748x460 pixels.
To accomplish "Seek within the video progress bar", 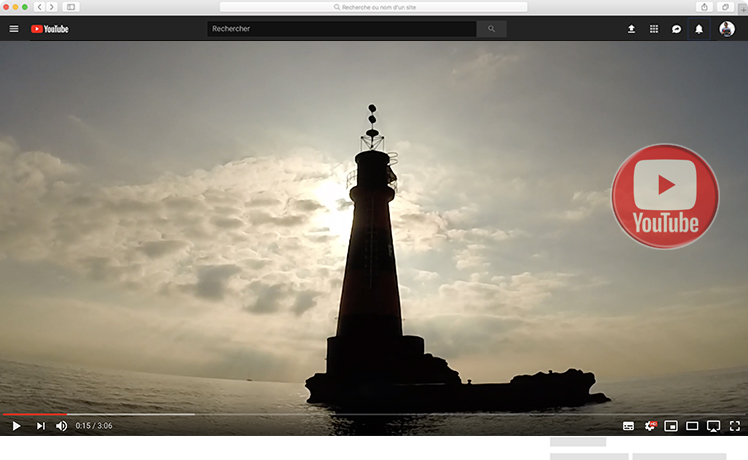I will [374, 414].
